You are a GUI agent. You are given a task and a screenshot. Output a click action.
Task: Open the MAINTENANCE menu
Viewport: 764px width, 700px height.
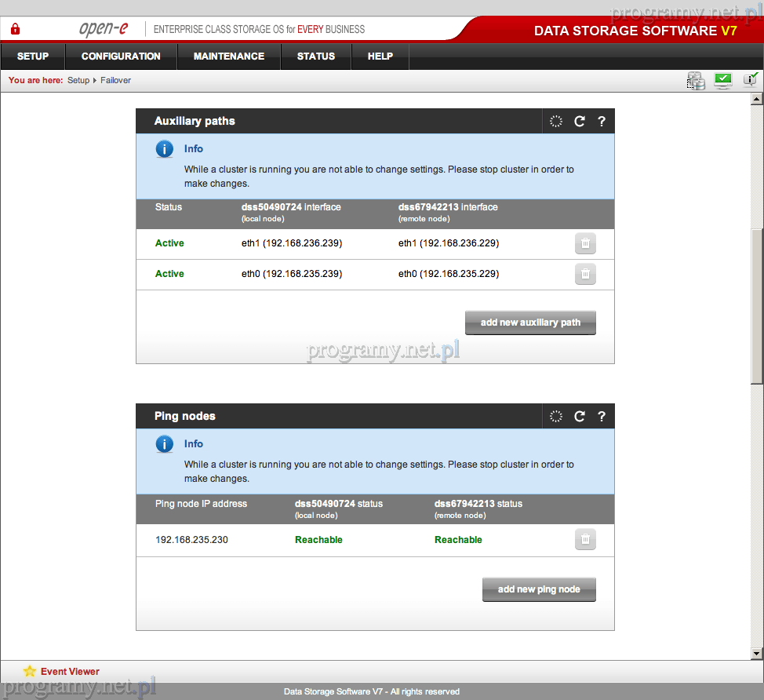pos(229,57)
